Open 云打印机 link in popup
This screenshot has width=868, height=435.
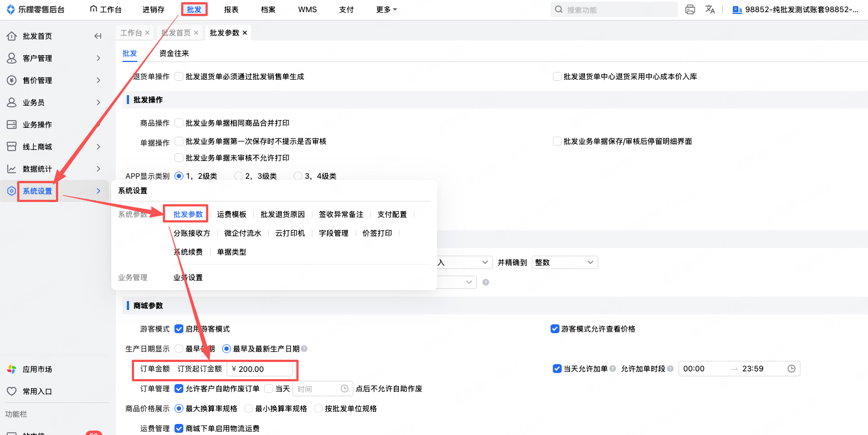click(290, 233)
